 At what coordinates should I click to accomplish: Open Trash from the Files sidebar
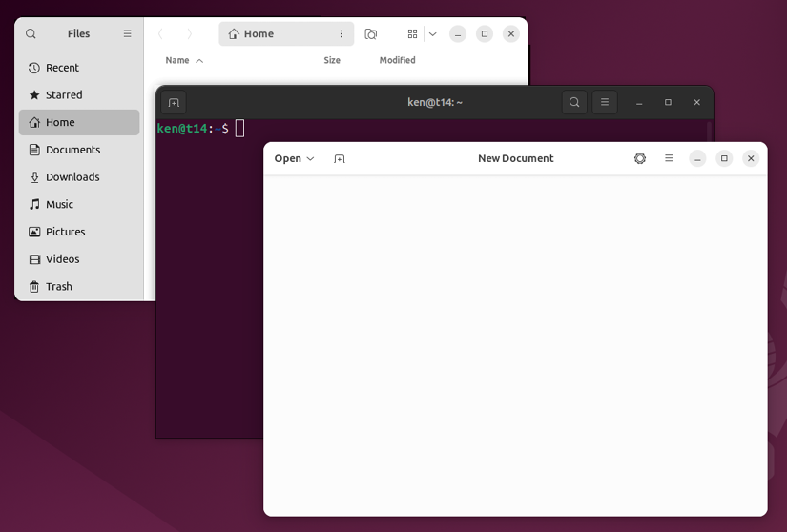(58, 286)
